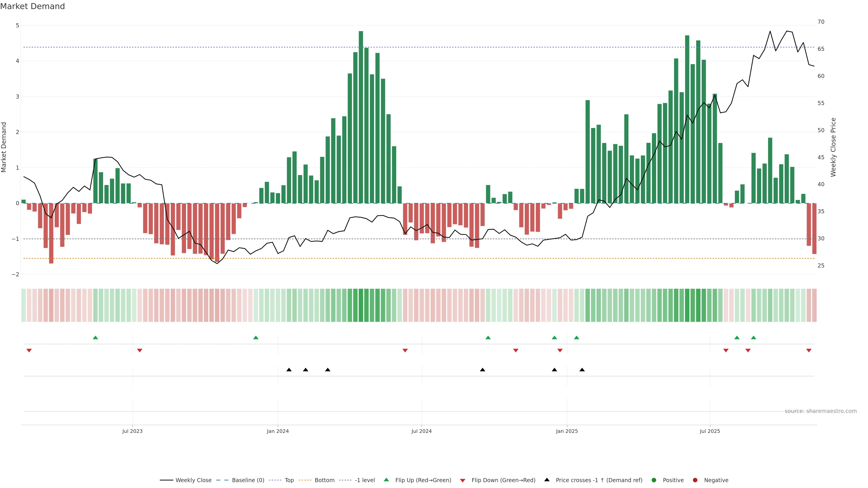The height and width of the screenshot is (488, 868).
Task: Toggle the -1 level legend entry
Action: [365, 480]
